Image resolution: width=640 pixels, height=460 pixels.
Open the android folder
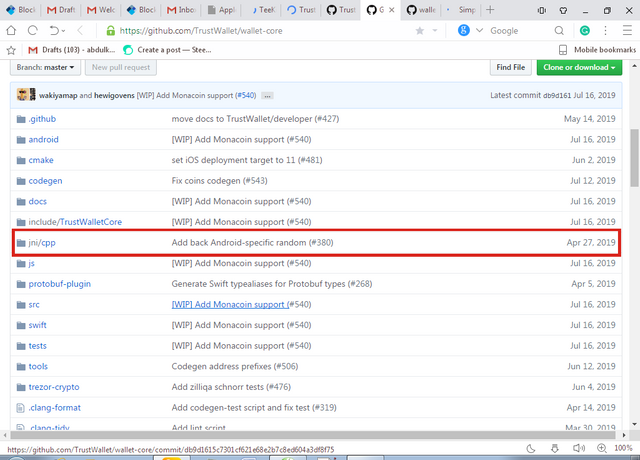click(43, 140)
